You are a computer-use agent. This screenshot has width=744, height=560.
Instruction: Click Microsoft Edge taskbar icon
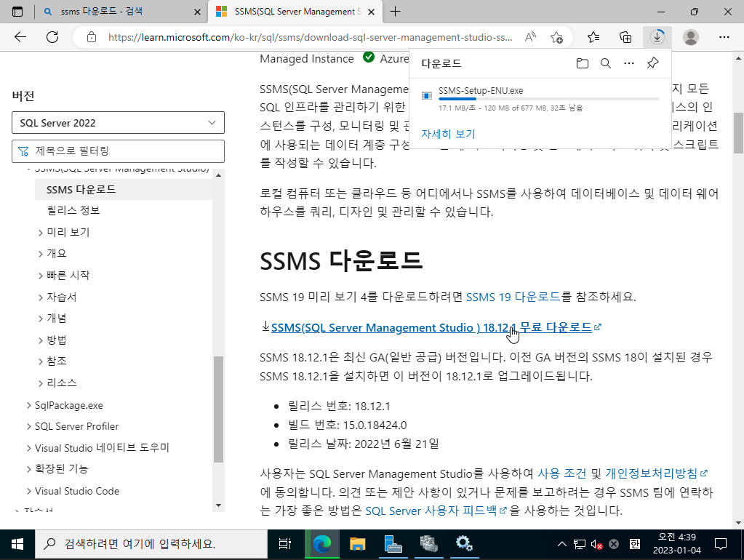click(x=321, y=544)
